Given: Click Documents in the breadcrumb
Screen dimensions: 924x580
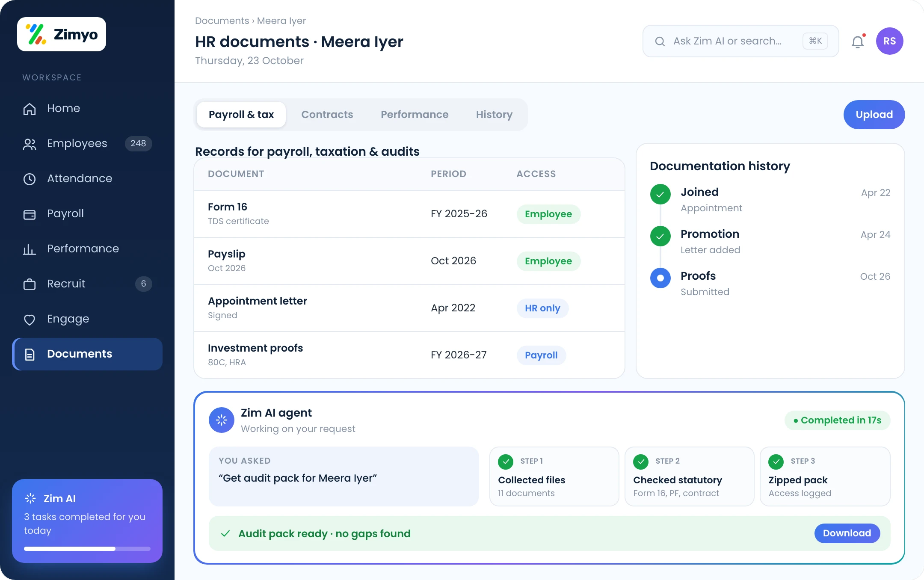Looking at the screenshot, I should point(222,21).
